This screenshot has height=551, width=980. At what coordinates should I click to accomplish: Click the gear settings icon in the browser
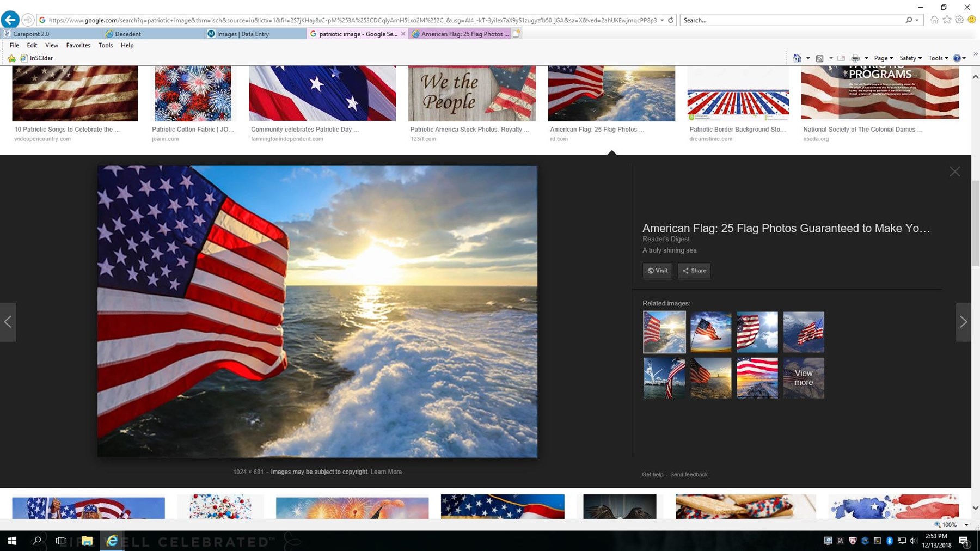[x=959, y=20]
